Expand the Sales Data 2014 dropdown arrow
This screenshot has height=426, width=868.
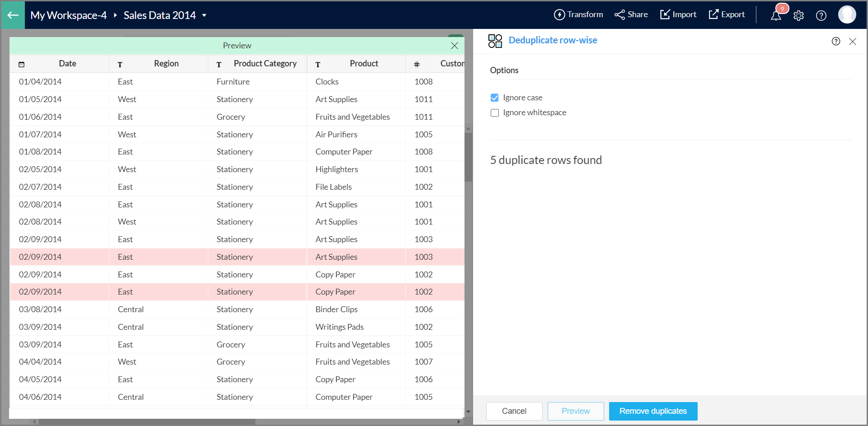click(204, 15)
